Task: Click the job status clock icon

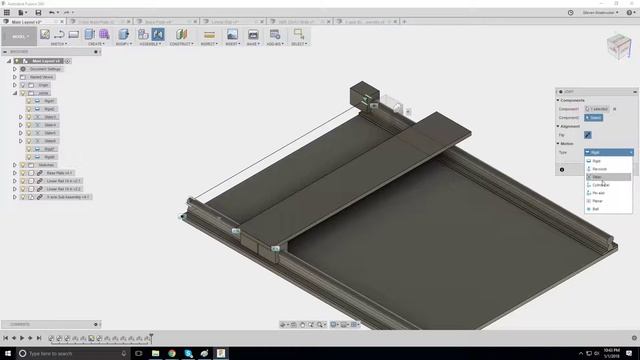Action: pyautogui.click(x=571, y=13)
